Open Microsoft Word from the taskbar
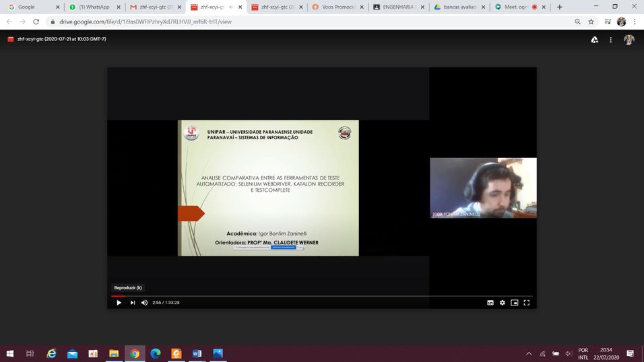 coord(197,353)
